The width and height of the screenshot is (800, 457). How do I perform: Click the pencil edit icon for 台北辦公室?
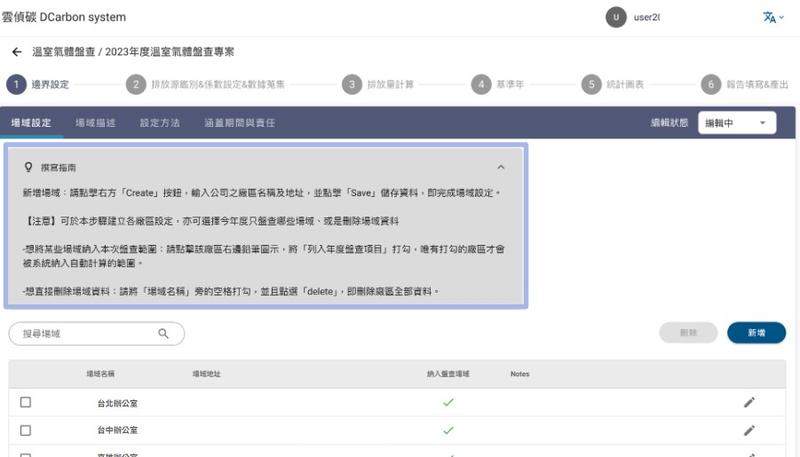[749, 402]
